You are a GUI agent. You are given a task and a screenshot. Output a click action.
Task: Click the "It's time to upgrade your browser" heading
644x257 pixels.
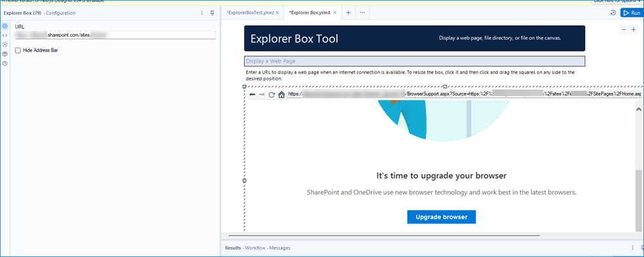coord(442,176)
